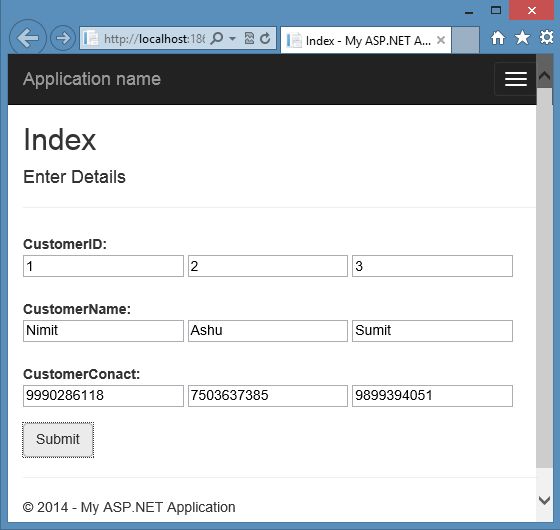Open the Tools gear icon
The height and width of the screenshot is (530, 560).
click(x=546, y=37)
